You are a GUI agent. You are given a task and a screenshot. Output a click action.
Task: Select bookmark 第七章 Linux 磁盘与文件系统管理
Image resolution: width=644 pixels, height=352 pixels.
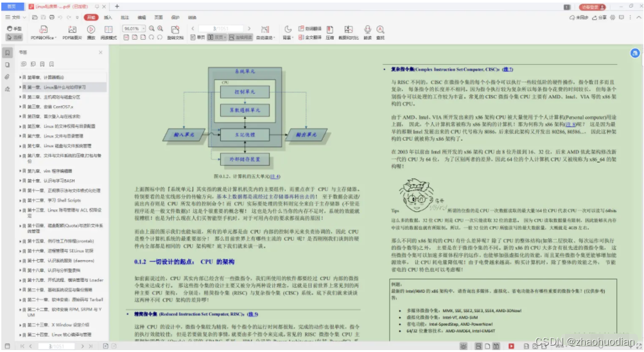60,146
